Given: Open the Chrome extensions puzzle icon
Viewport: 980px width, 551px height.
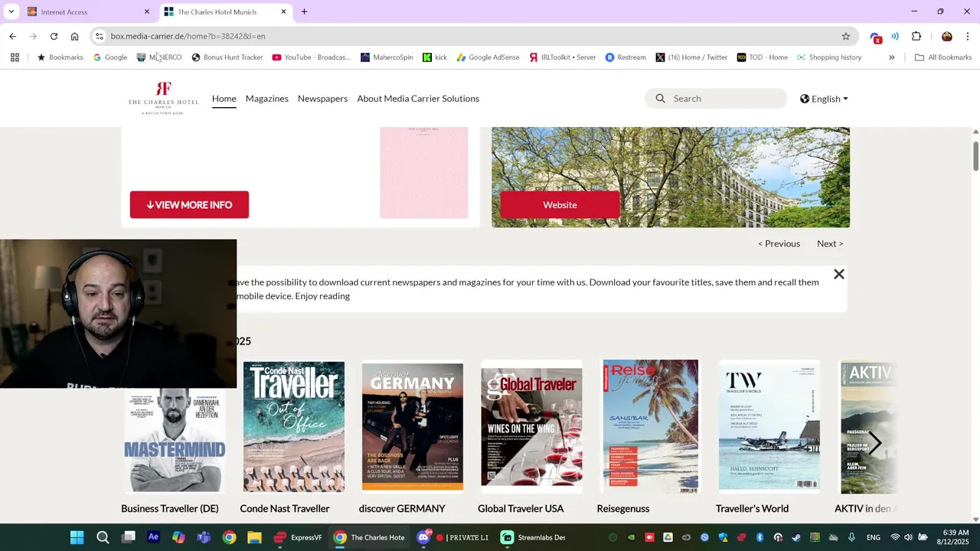Looking at the screenshot, I should [916, 36].
